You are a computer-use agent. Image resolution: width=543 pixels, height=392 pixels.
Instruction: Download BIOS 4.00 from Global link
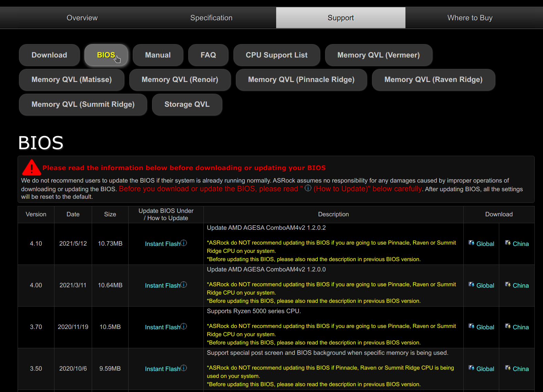(485, 286)
